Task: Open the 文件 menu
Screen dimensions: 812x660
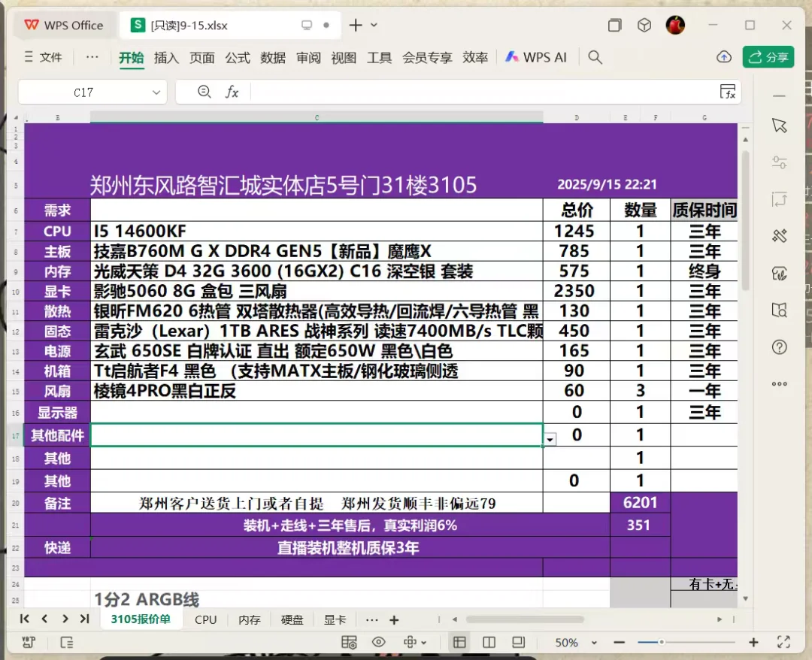Action: (44, 57)
